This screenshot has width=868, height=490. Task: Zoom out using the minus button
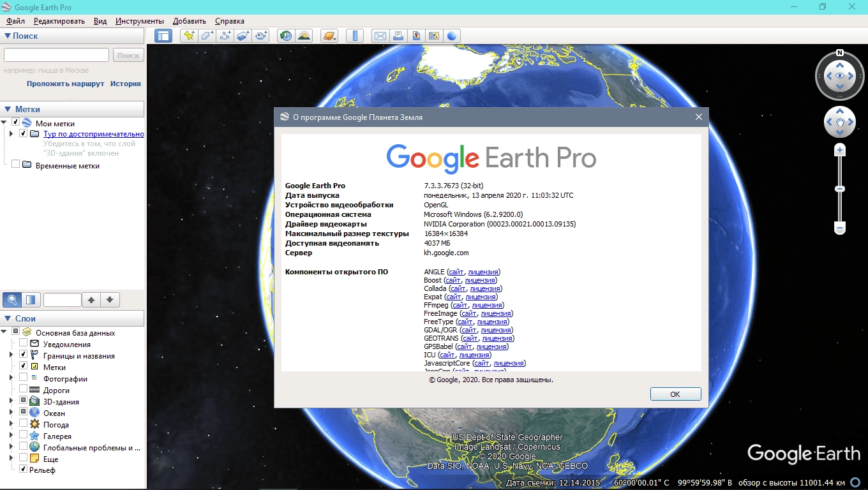pyautogui.click(x=840, y=228)
